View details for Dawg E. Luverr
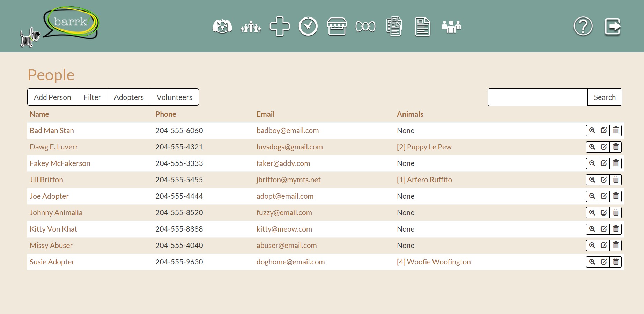 [592, 147]
